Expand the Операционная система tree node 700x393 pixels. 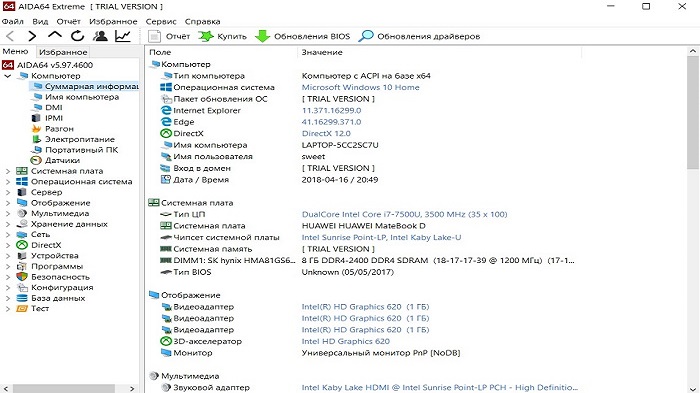click(7, 182)
